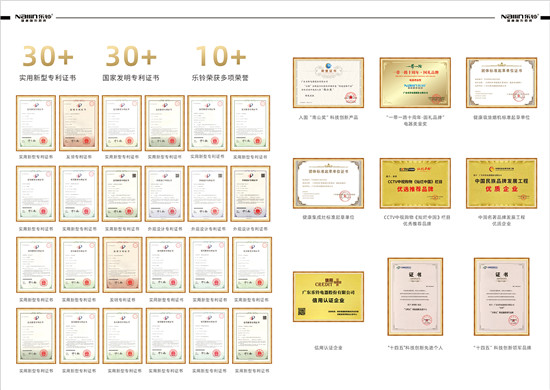This screenshot has width=550, height=390.
Task: Click the QR code on 信用认证企业 plaque
Action: [x=302, y=311]
